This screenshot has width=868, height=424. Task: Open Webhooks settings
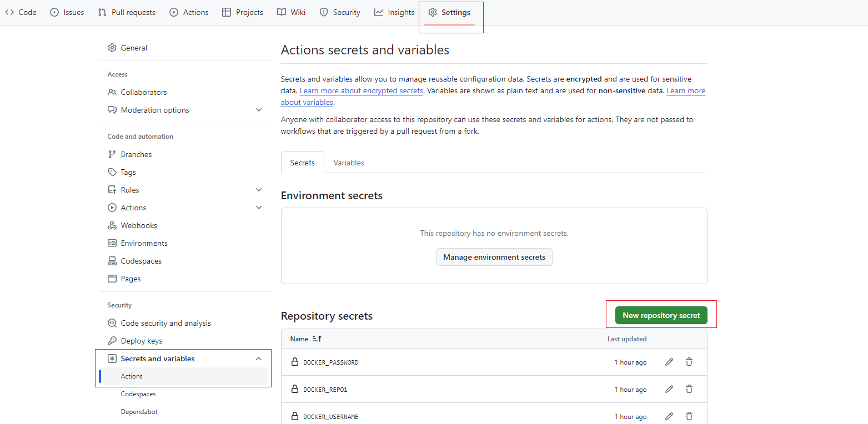tap(184, 225)
